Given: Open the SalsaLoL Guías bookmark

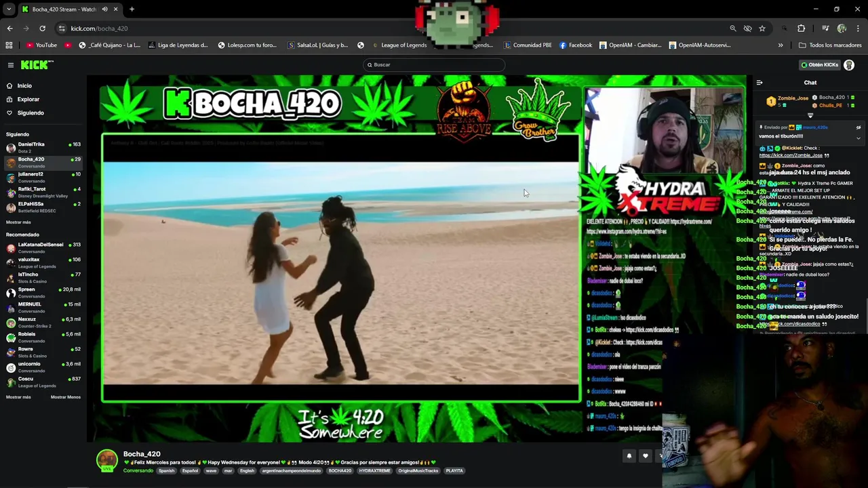Looking at the screenshot, I should pyautogui.click(x=317, y=45).
